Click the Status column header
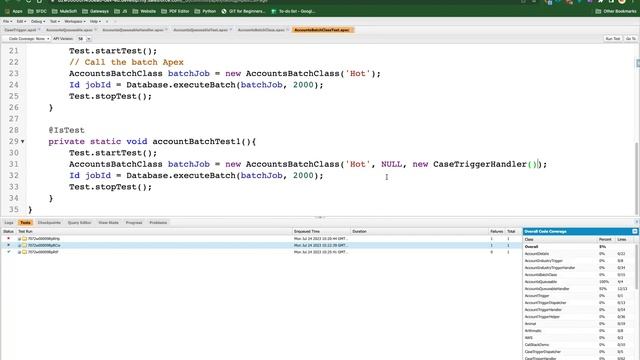Screen dimensions: 640x360 pos(8,231)
